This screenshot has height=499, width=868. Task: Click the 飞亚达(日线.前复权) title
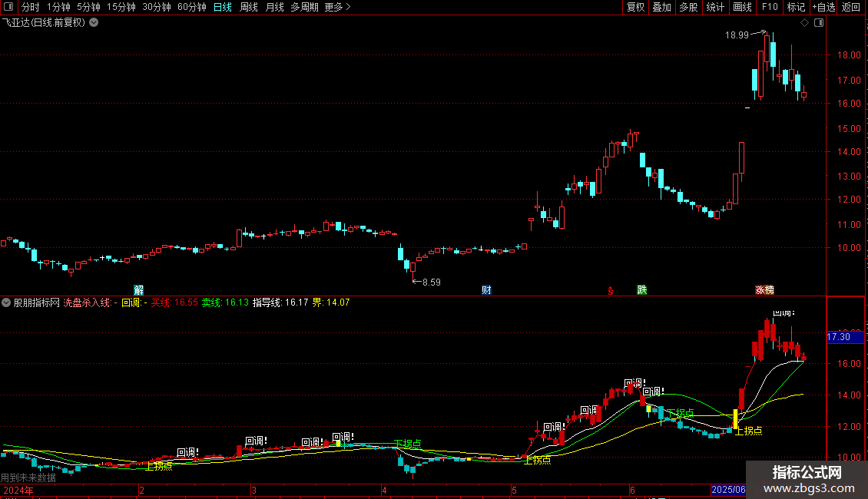(44, 23)
